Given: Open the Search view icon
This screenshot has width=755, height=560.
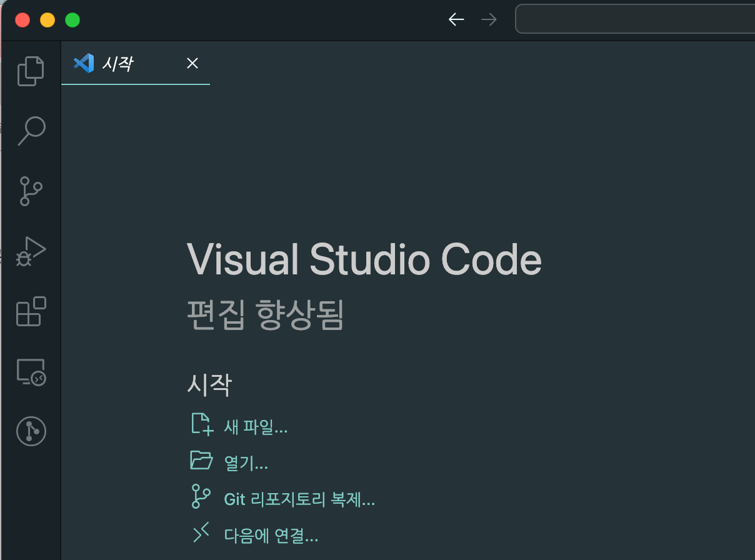Looking at the screenshot, I should click(x=31, y=131).
